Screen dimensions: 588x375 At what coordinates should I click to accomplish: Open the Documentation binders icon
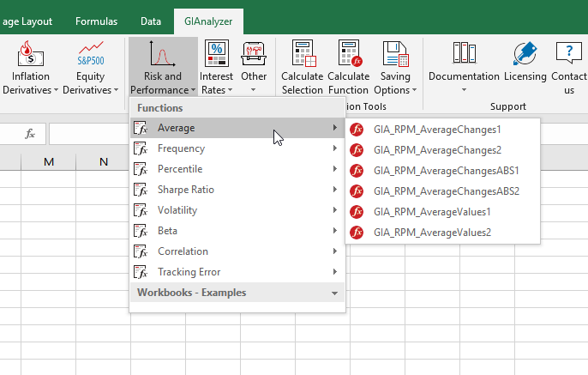[x=465, y=52]
